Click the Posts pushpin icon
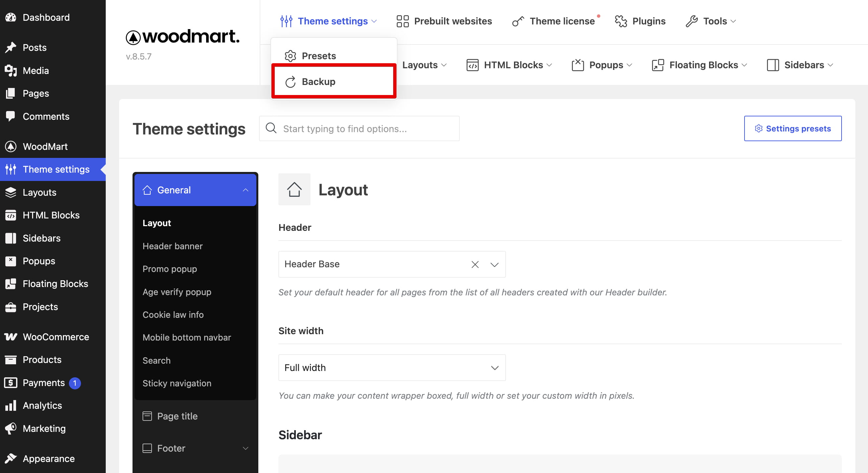The width and height of the screenshot is (868, 473). [x=11, y=48]
